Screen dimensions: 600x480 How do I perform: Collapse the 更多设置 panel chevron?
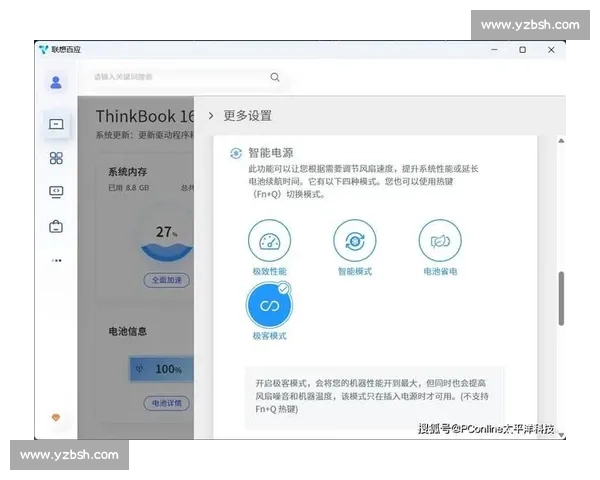(211, 116)
